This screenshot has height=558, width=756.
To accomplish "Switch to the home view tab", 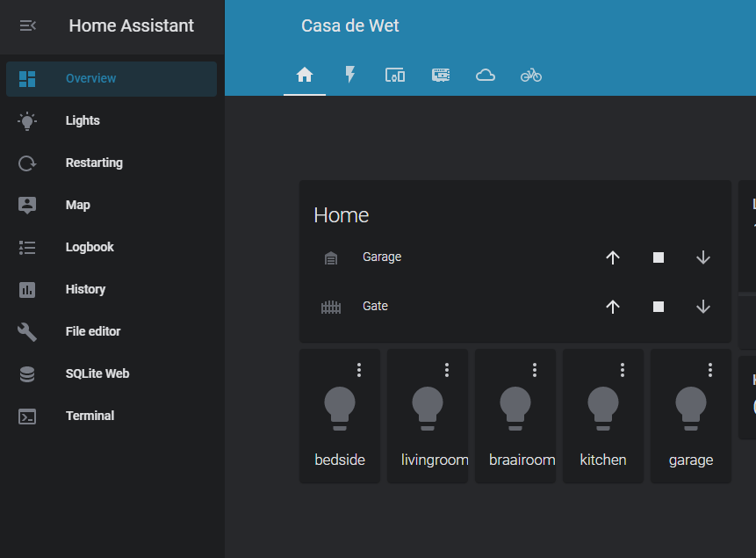I will [304, 76].
